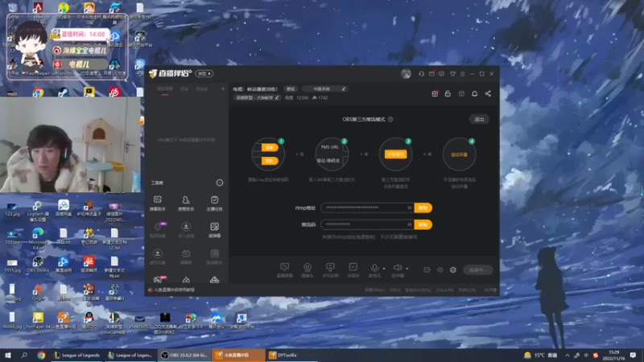Click the help icon beside OBS第三方推流模式
This screenshot has width=644, height=362.
[x=390, y=119]
